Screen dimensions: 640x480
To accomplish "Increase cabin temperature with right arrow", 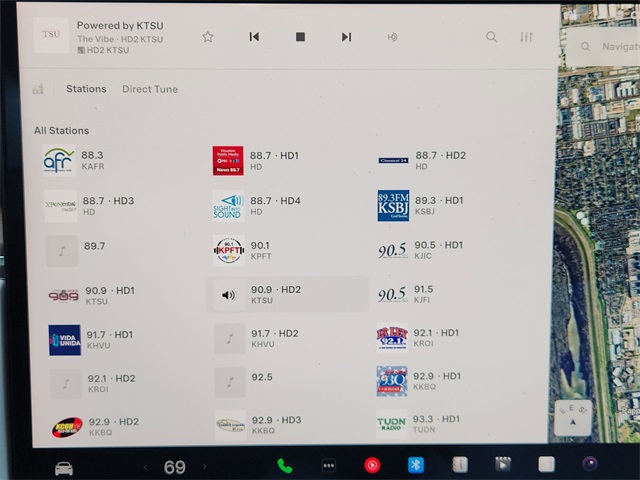I will (x=204, y=467).
